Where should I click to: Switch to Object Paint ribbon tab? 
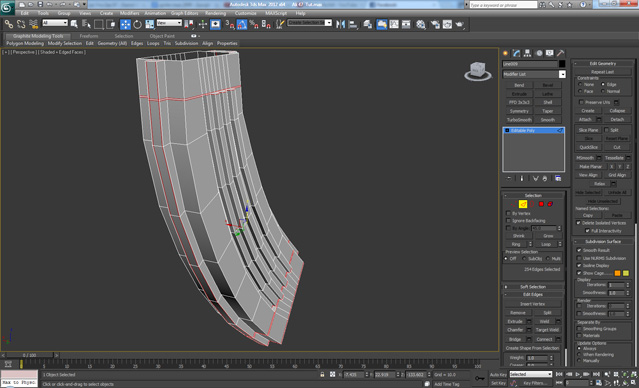[162, 36]
